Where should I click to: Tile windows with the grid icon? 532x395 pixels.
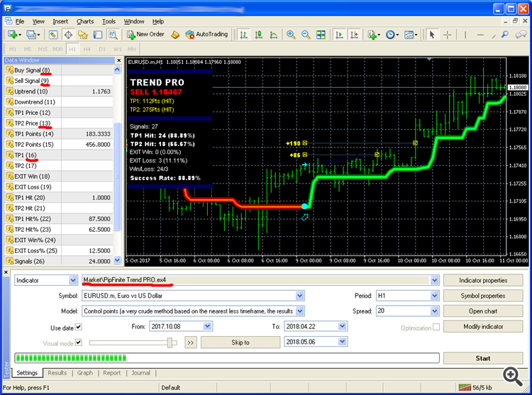tap(321, 35)
